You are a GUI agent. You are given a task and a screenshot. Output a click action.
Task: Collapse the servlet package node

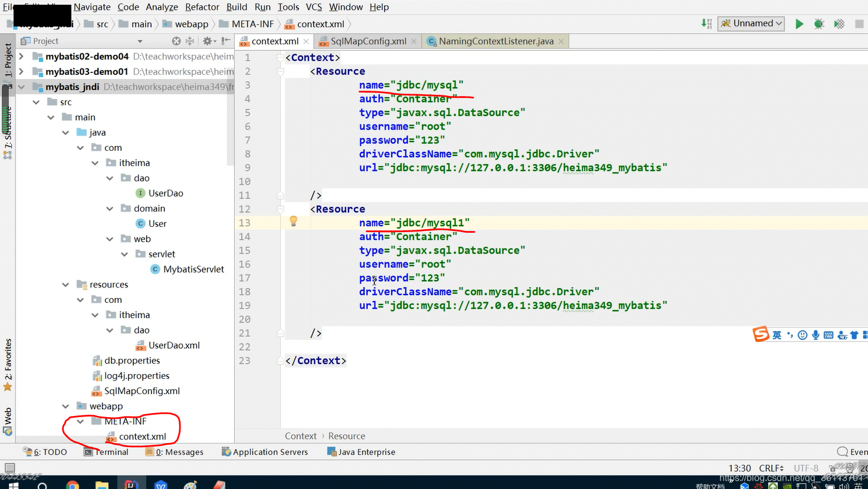pyautogui.click(x=124, y=254)
